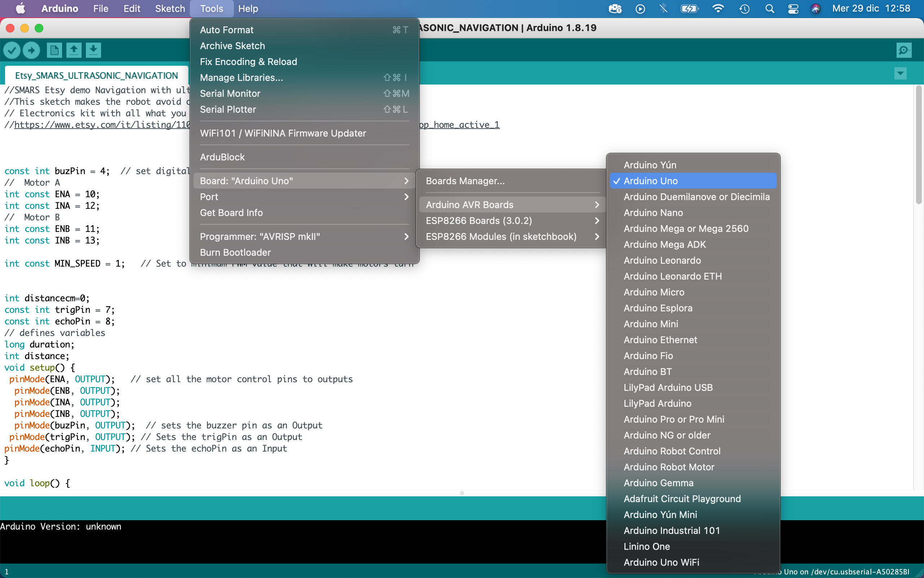Click the New sketch toolbar icon

pos(54,50)
